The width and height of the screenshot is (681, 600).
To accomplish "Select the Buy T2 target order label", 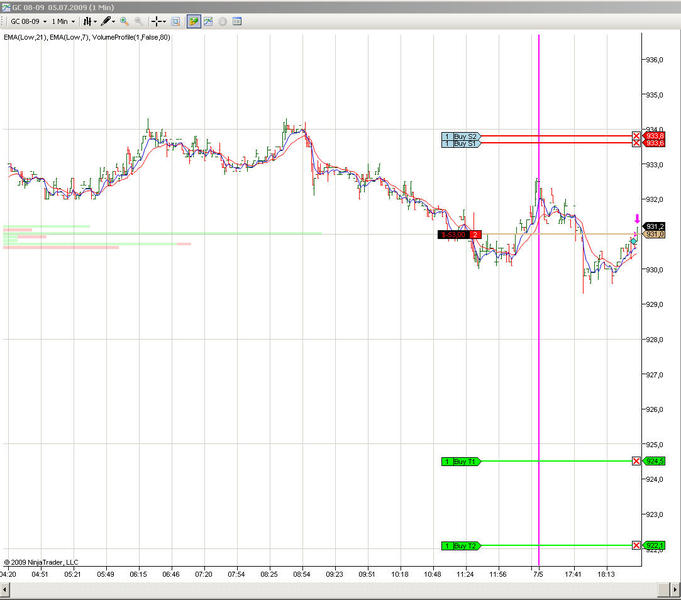I will point(461,546).
